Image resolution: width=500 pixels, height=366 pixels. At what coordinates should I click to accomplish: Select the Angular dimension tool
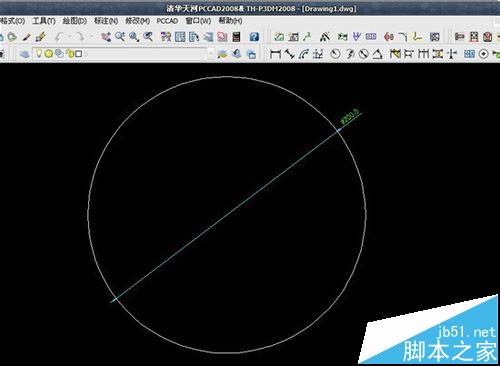click(x=377, y=54)
